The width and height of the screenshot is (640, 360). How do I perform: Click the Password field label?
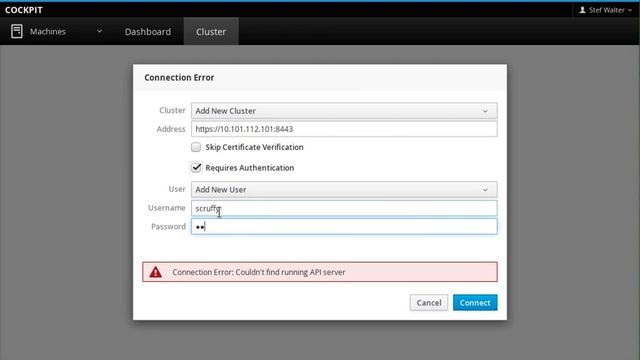tap(168, 227)
